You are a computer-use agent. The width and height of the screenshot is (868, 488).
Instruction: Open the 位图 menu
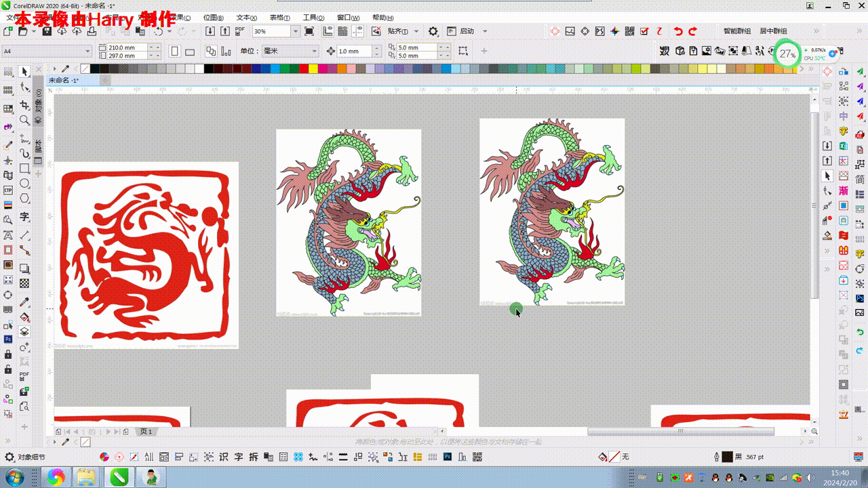click(x=214, y=18)
